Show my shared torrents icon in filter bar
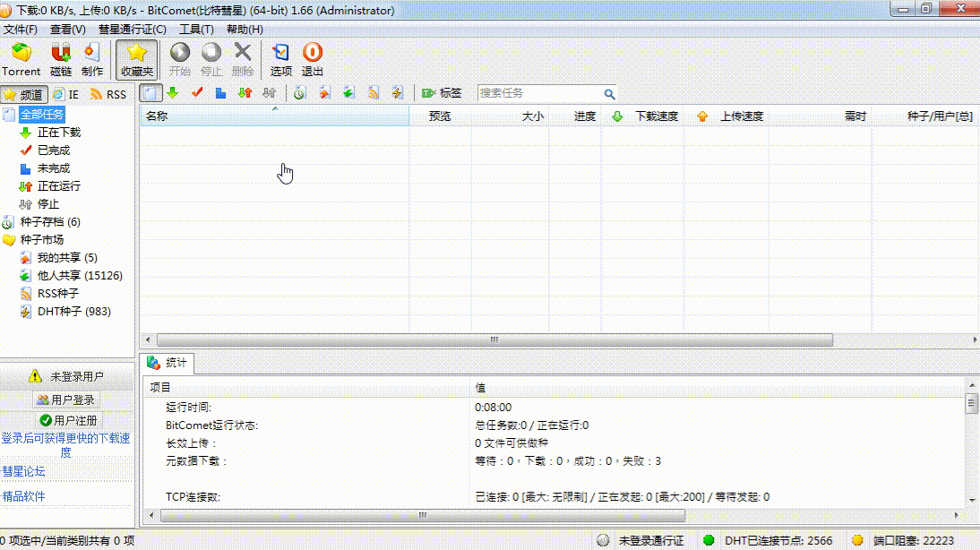 [324, 93]
